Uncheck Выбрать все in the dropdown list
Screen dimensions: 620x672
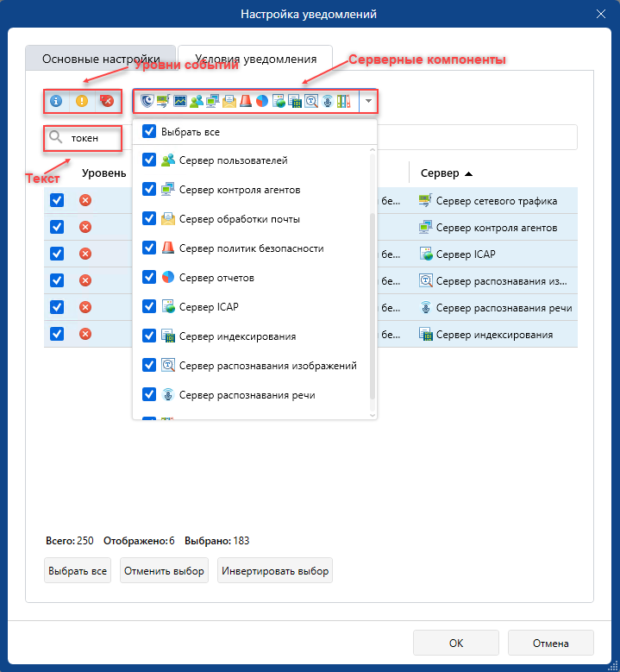[x=149, y=131]
